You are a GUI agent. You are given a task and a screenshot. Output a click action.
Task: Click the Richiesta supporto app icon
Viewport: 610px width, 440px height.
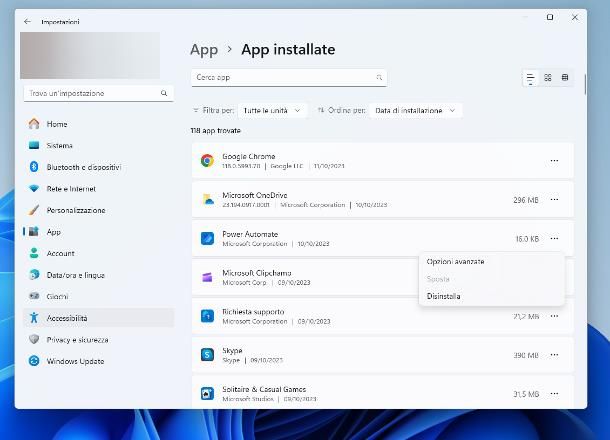tap(207, 316)
